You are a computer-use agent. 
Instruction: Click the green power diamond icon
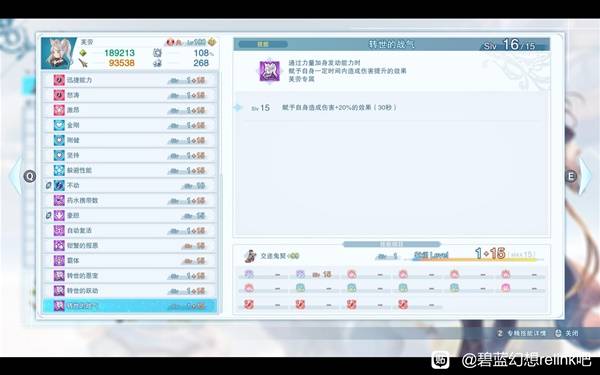pyautogui.click(x=83, y=53)
